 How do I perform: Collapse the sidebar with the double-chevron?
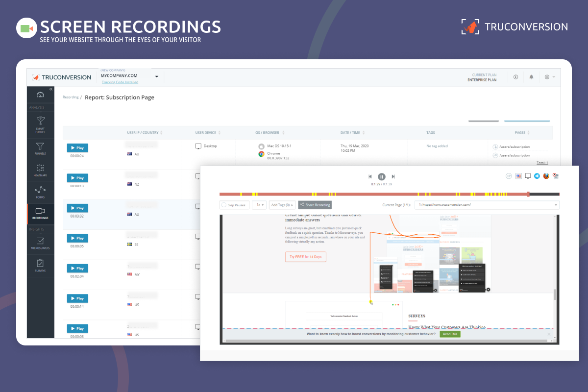pos(50,89)
